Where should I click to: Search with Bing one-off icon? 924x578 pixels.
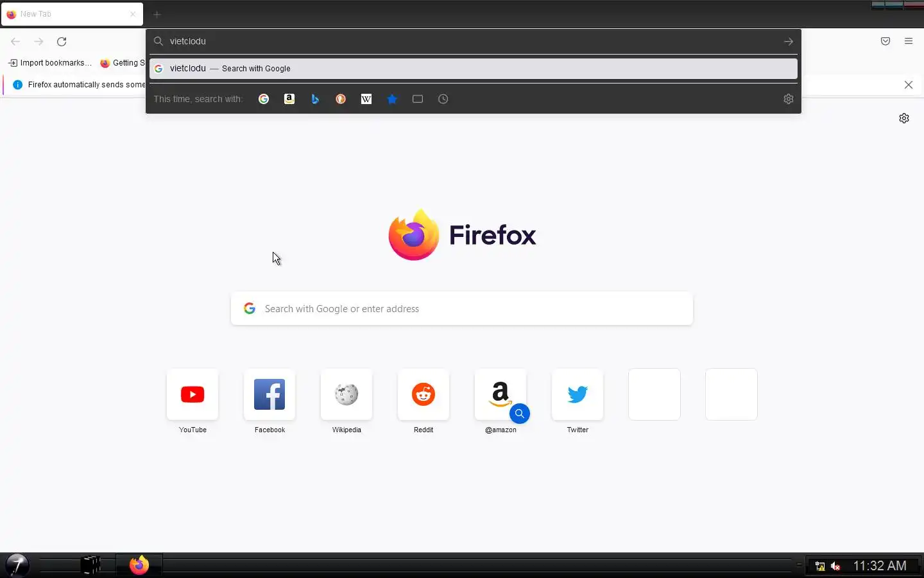[x=315, y=99]
